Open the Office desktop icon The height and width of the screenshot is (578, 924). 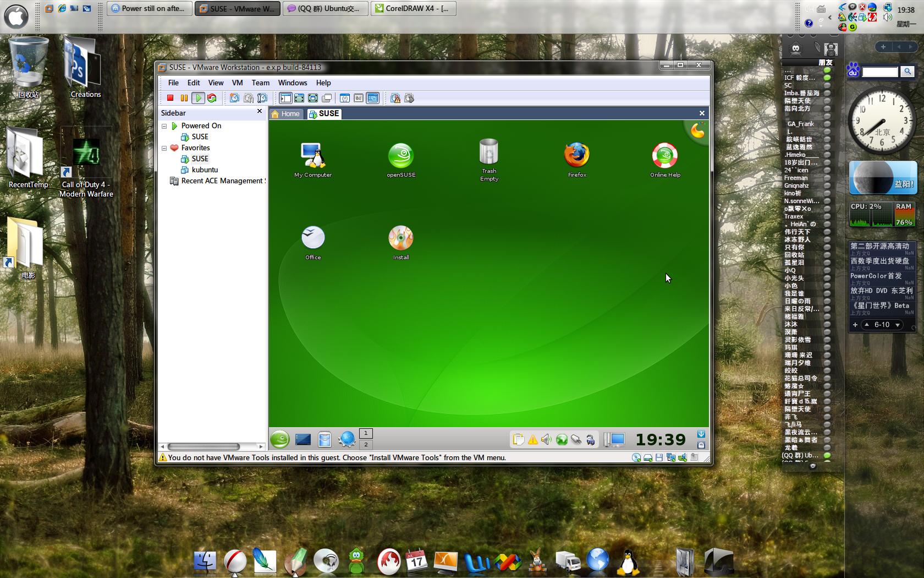coord(313,242)
